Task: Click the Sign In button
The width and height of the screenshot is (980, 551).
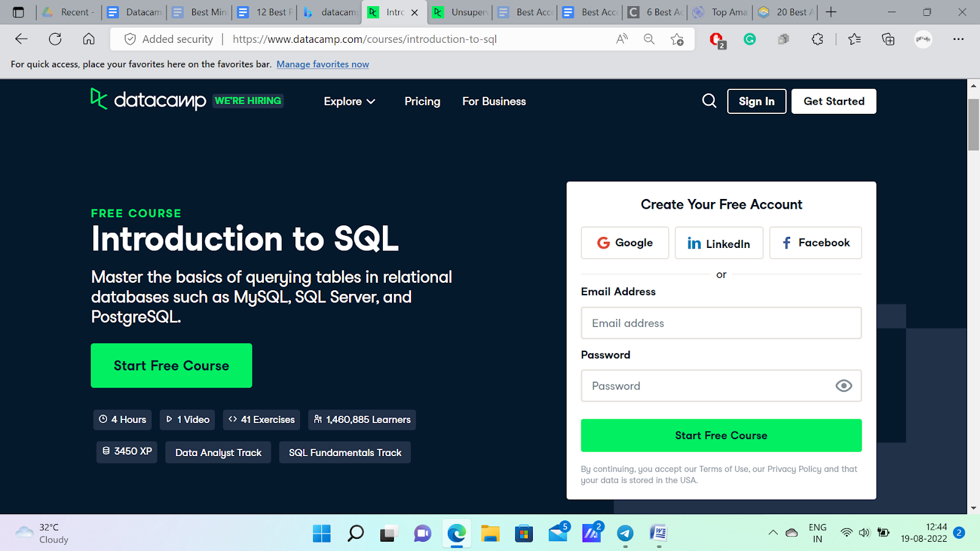Action: point(756,102)
